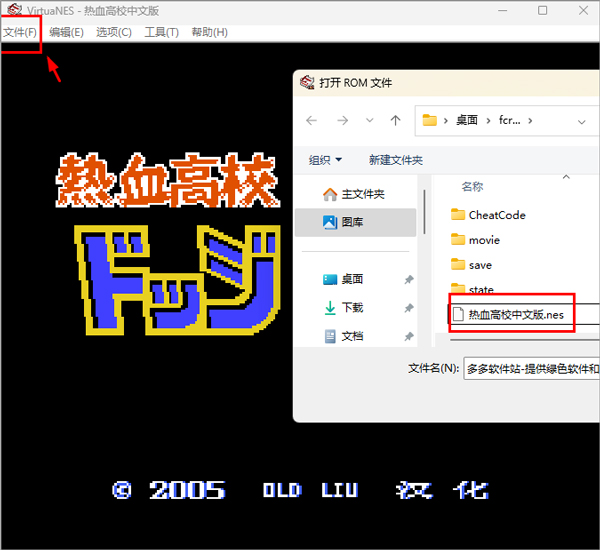Click the 文件名(N) input field
This screenshot has width=600, height=550.
(x=532, y=369)
